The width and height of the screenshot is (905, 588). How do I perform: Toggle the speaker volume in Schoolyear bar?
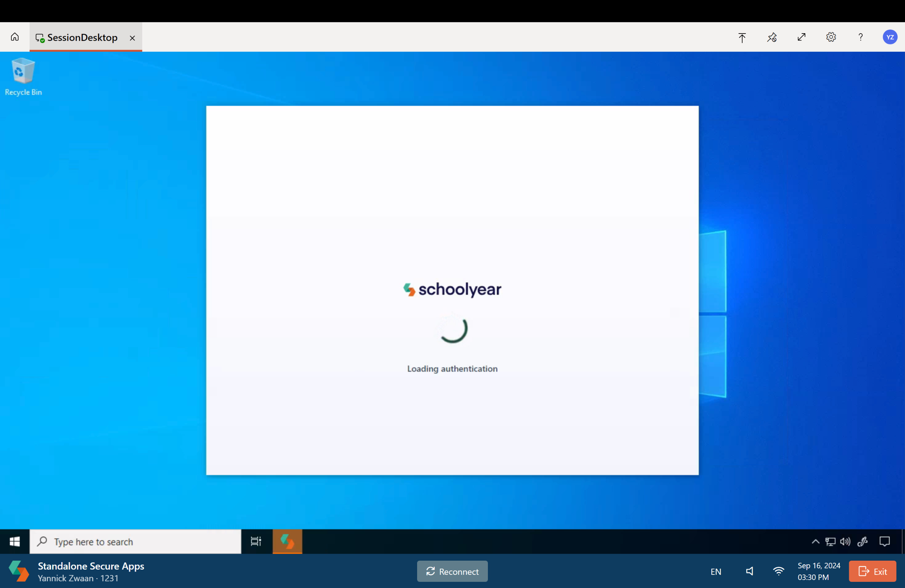tap(750, 571)
